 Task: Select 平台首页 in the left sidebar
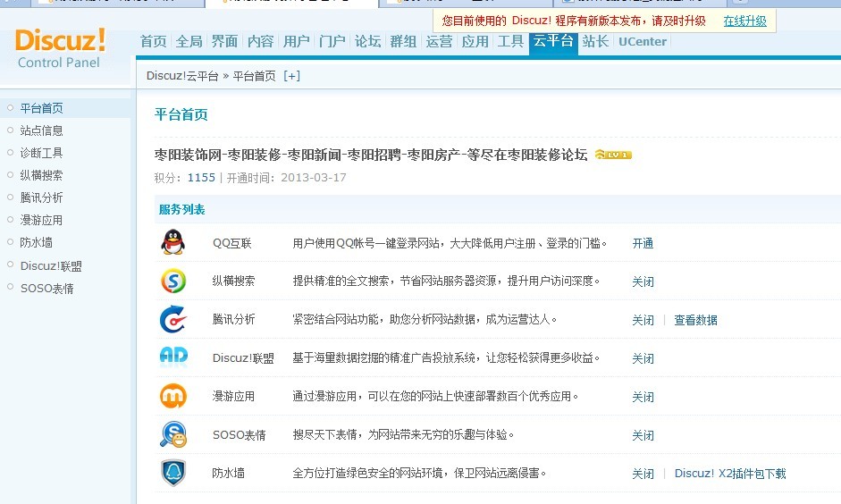(41, 108)
